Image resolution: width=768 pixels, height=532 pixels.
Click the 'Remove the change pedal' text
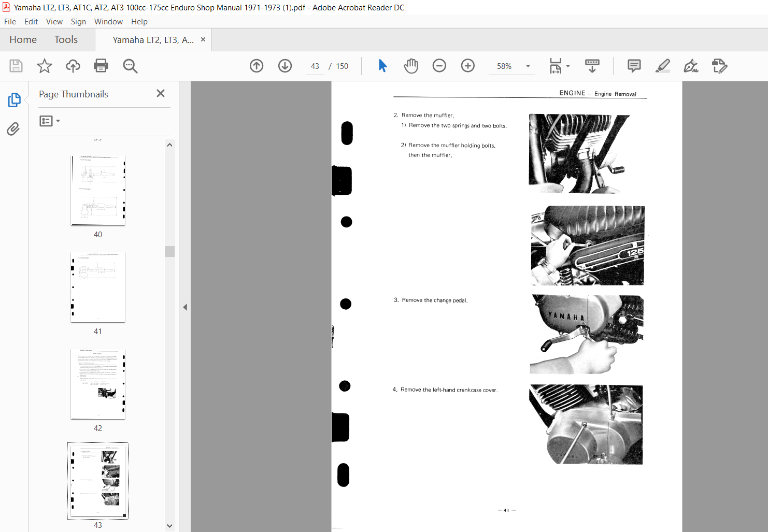pos(435,300)
